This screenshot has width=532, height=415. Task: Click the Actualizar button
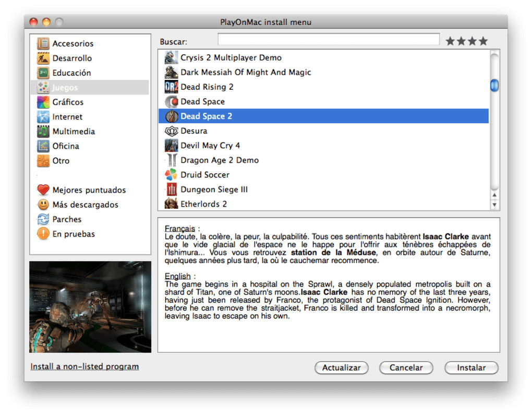341,368
